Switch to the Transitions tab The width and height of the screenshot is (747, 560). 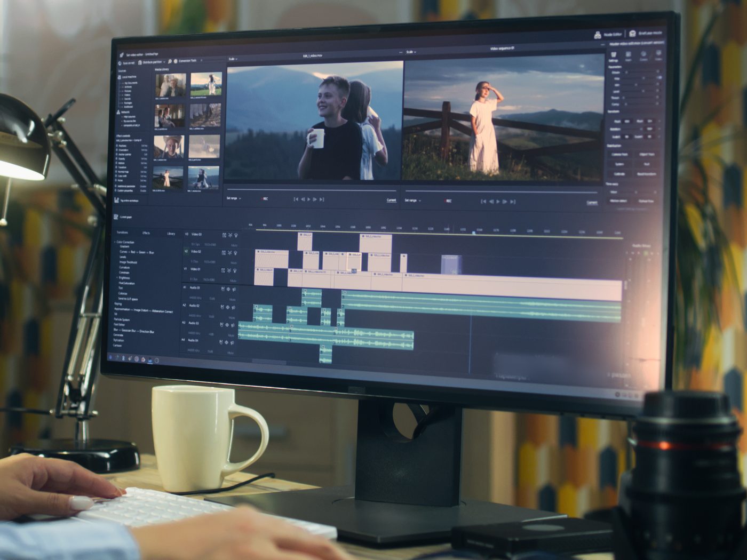[x=122, y=233]
